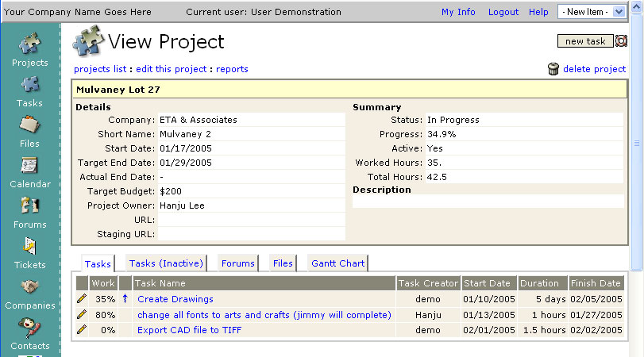This screenshot has height=357, width=644.
Task: Open the Help link
Action: point(538,13)
